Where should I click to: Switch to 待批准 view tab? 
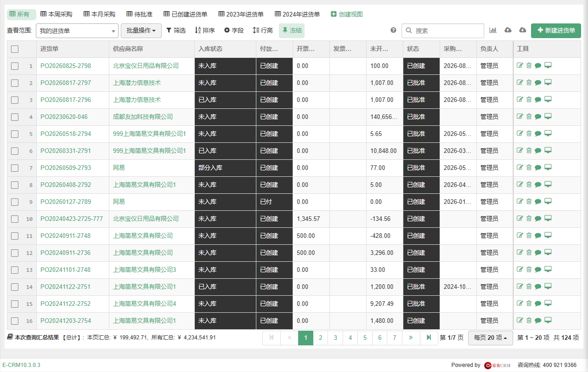[x=139, y=14]
